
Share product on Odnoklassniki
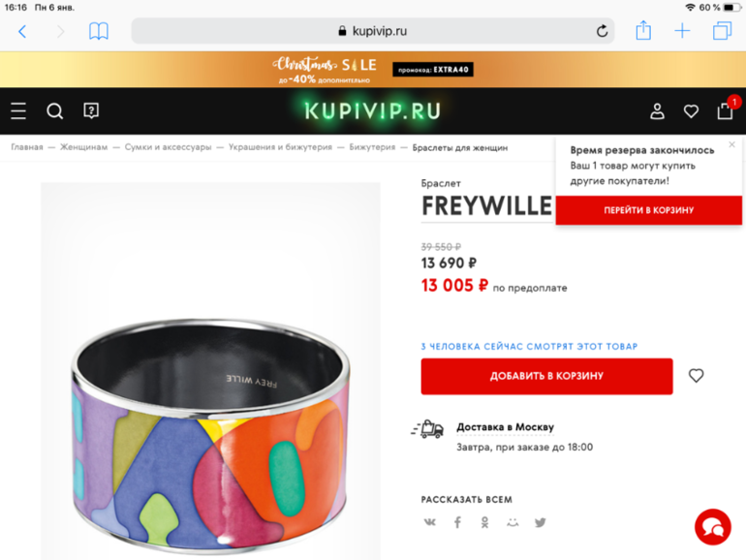pos(485,523)
